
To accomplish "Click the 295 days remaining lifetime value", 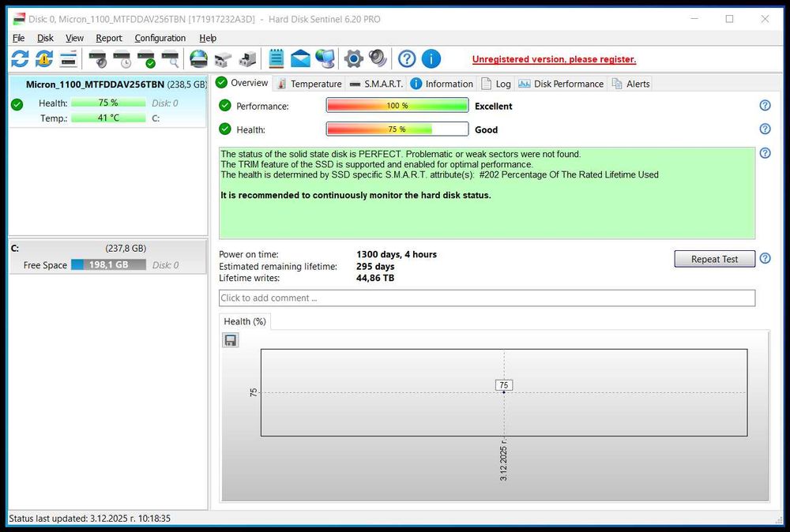I will click(x=375, y=266).
